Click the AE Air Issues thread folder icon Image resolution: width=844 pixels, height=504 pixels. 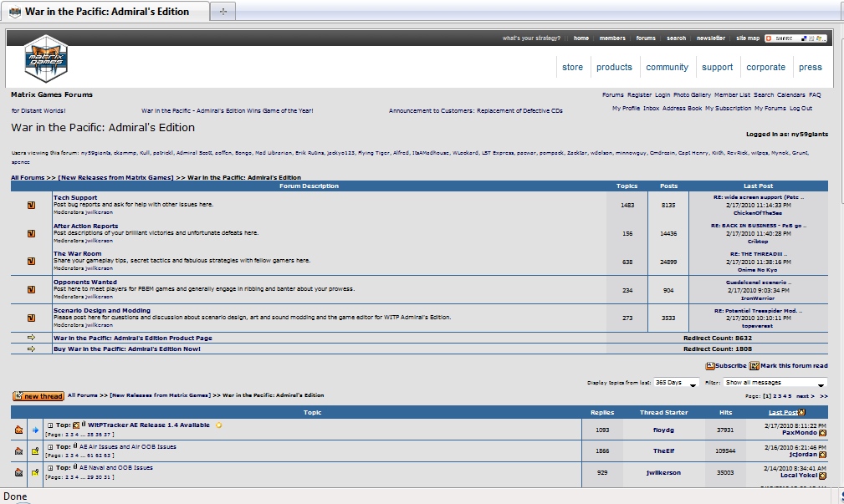(19, 451)
